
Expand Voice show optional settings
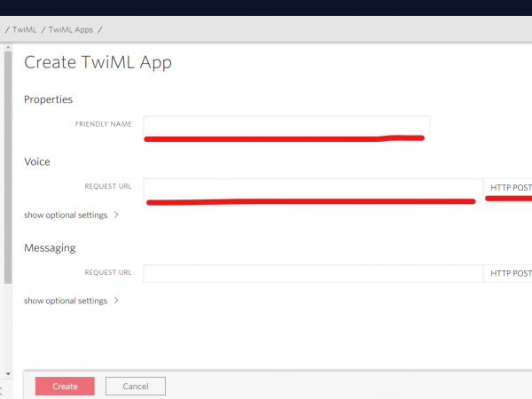[x=71, y=215]
